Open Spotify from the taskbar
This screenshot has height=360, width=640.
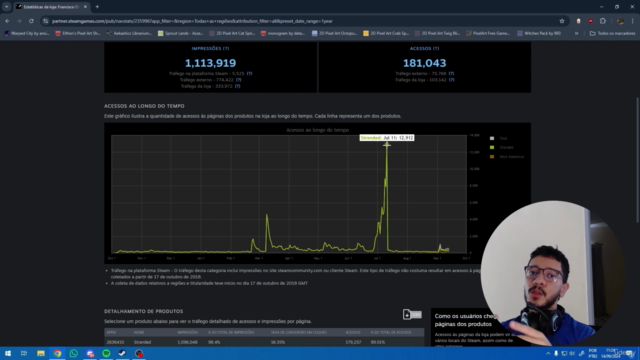coord(106,353)
